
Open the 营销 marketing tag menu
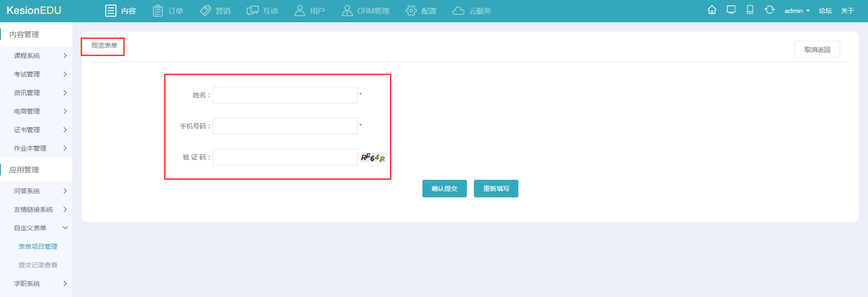(x=215, y=11)
